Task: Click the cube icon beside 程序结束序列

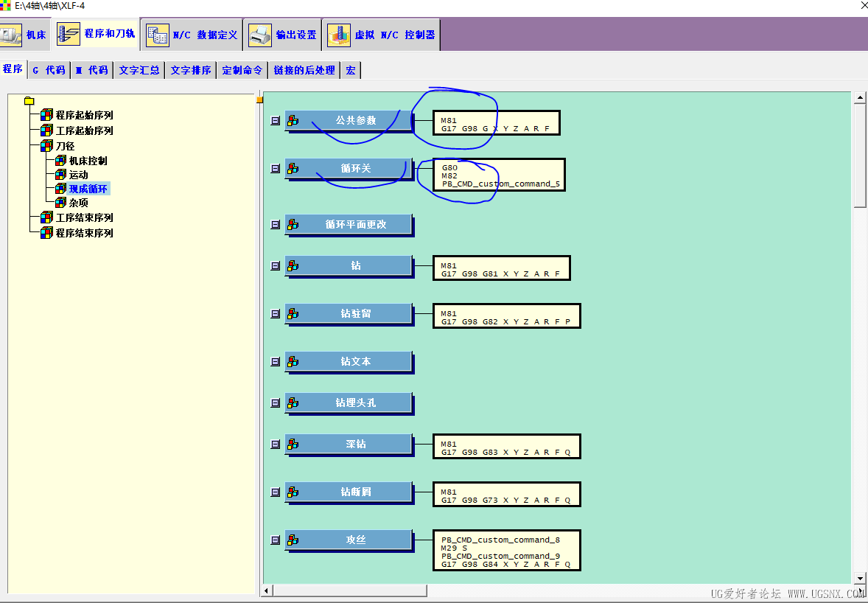Action: coord(47,233)
